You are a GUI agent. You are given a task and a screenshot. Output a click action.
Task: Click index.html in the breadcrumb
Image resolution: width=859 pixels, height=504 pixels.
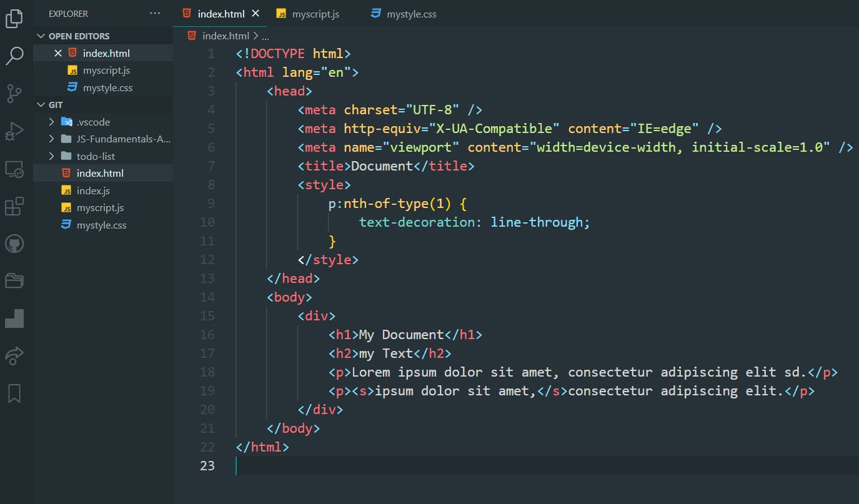pyautogui.click(x=226, y=36)
